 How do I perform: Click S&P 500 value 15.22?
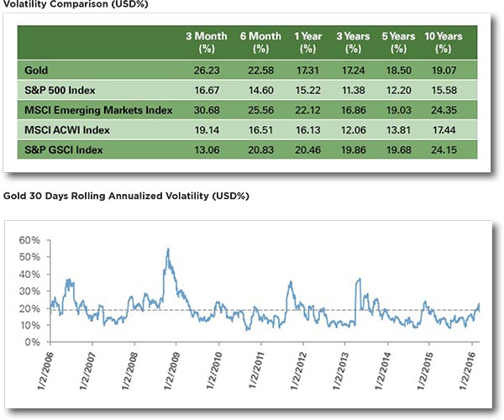coord(308,90)
